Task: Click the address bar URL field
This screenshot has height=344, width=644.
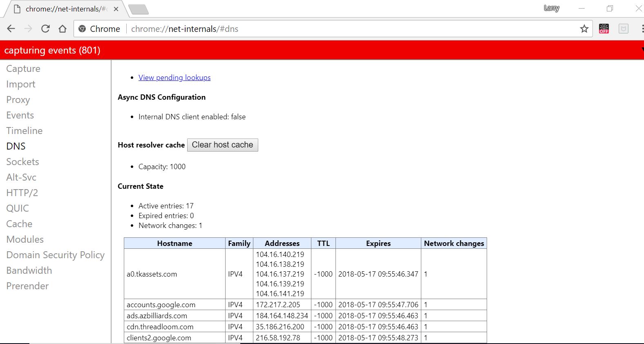Action: 327,29
